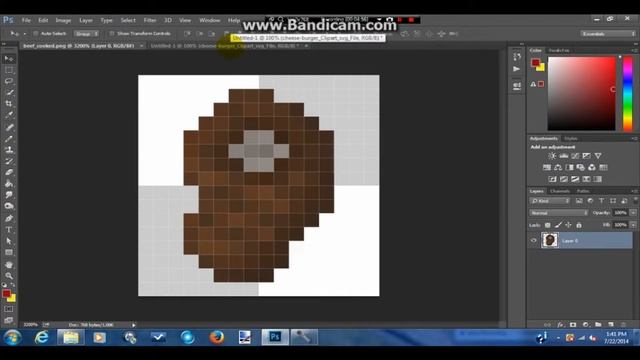Open the Actions play icon in the dock
This screenshot has height=360, width=640.
pyautogui.click(x=517, y=69)
